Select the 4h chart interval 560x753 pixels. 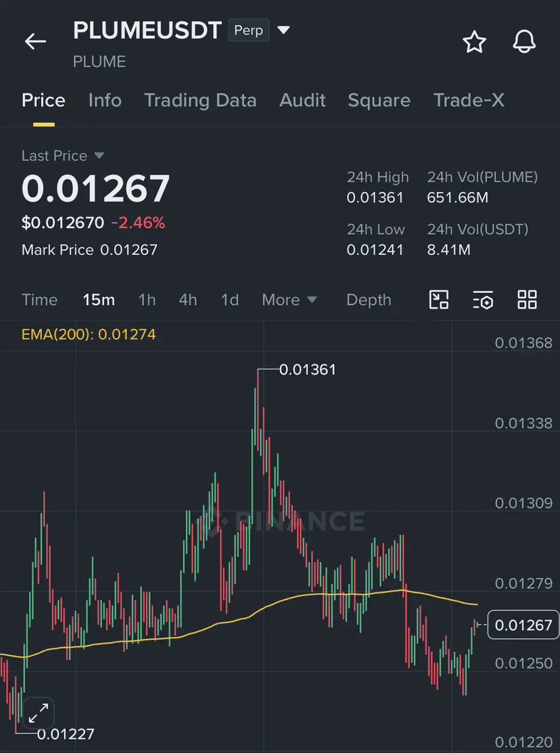pyautogui.click(x=188, y=300)
